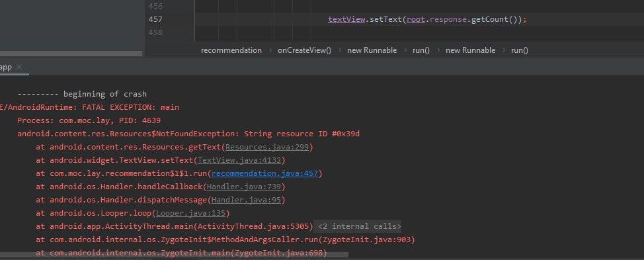Click 'Process: com.moc.lay, PID: 4639' line
644x260 pixels.
[x=89, y=121]
